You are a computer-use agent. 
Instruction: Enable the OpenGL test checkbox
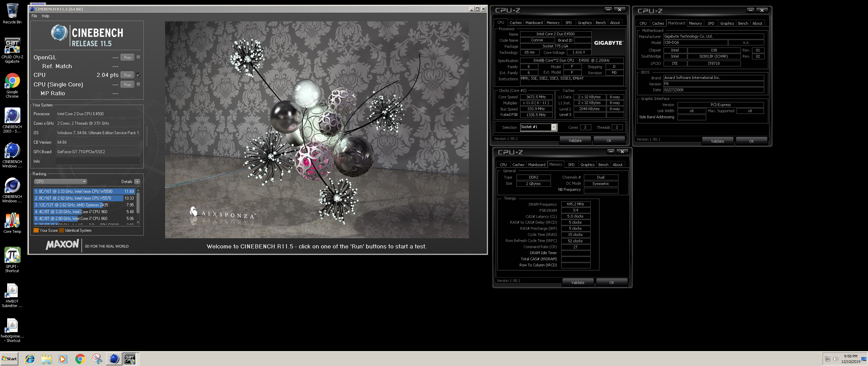coord(138,57)
